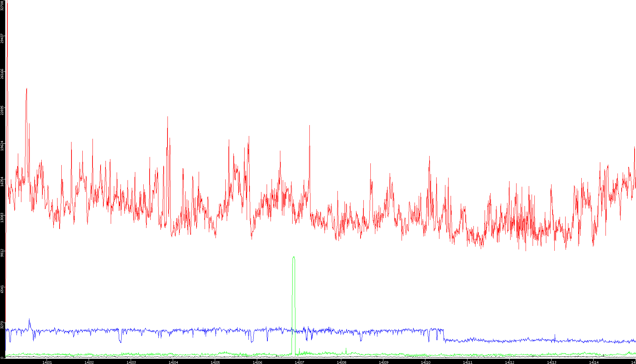Click the 13083 vertical axis value
This screenshot has height=364, width=636.
pyautogui.click(x=2, y=218)
